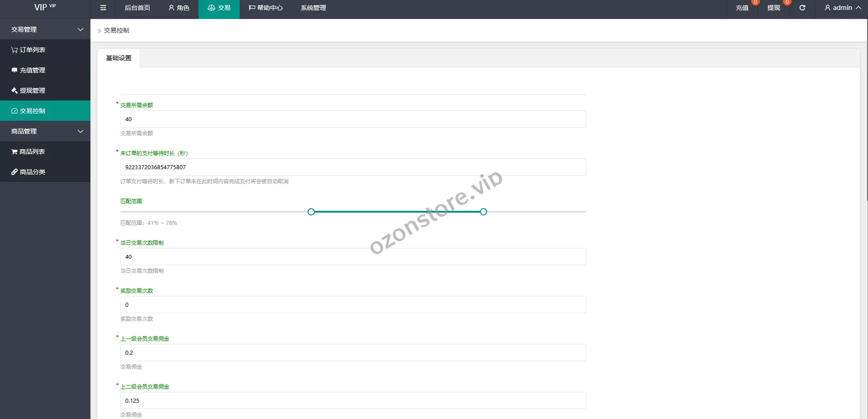Open the admin user dropdown
868x419 pixels.
tap(842, 8)
